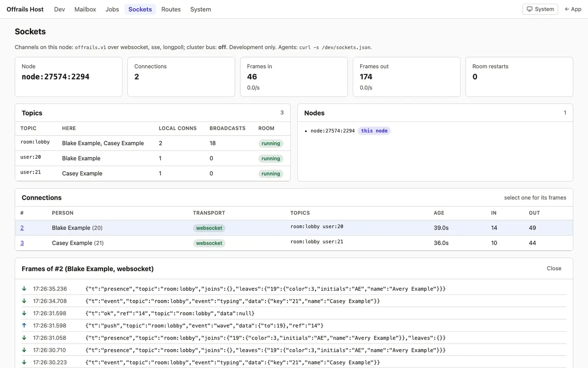Close the Frames of #2 panel
The width and height of the screenshot is (588, 368).
point(554,268)
